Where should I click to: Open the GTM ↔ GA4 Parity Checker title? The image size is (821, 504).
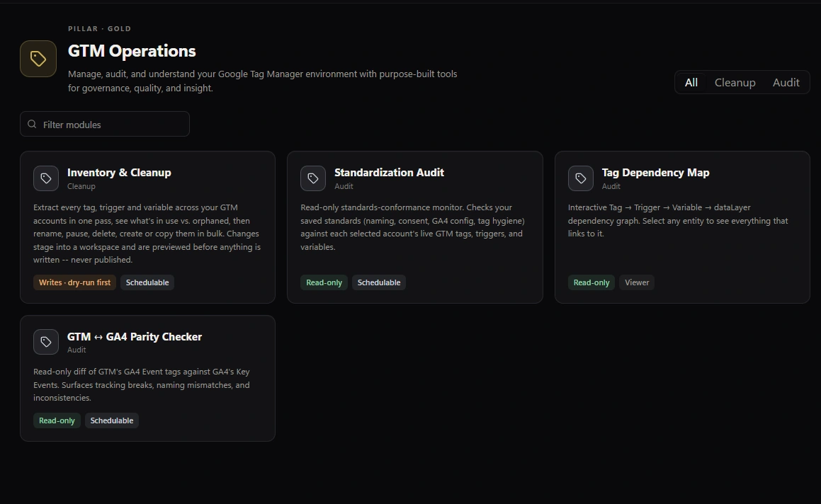point(135,336)
